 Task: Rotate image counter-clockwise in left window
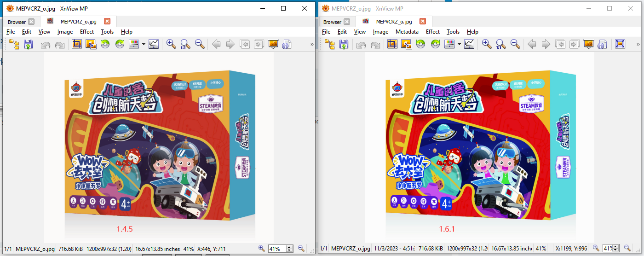pos(105,44)
